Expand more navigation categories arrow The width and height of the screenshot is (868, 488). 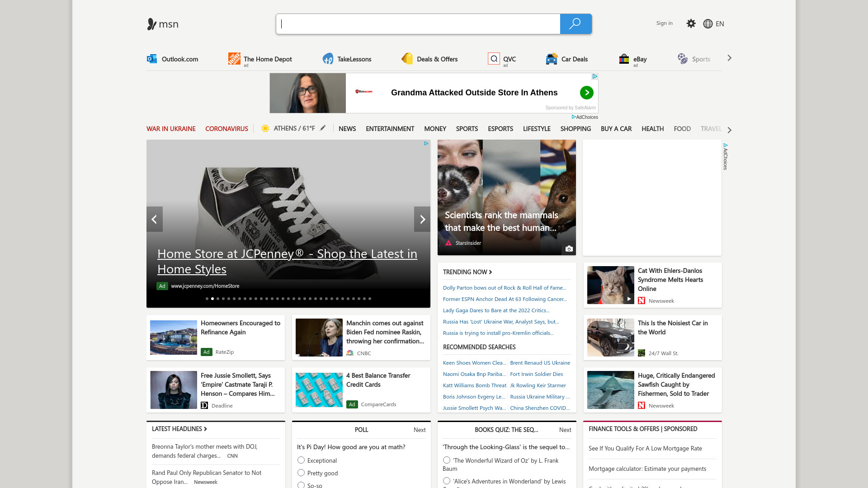click(729, 130)
